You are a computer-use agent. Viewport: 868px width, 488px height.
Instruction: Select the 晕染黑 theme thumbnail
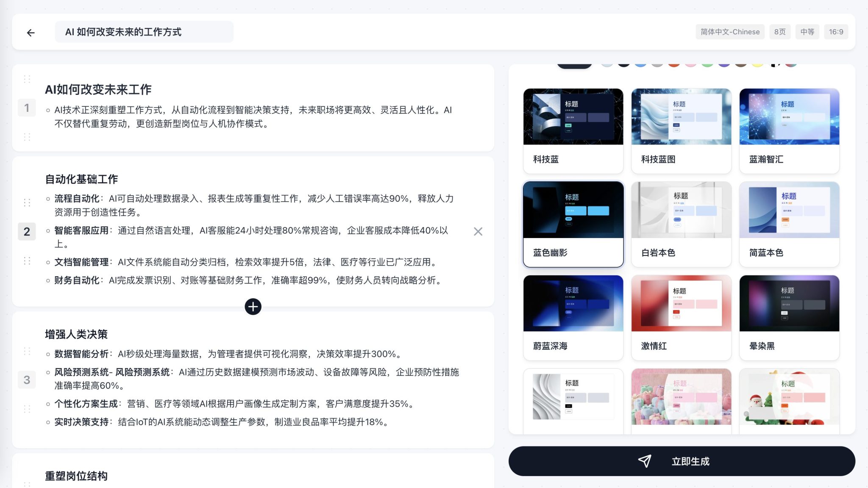(789, 317)
